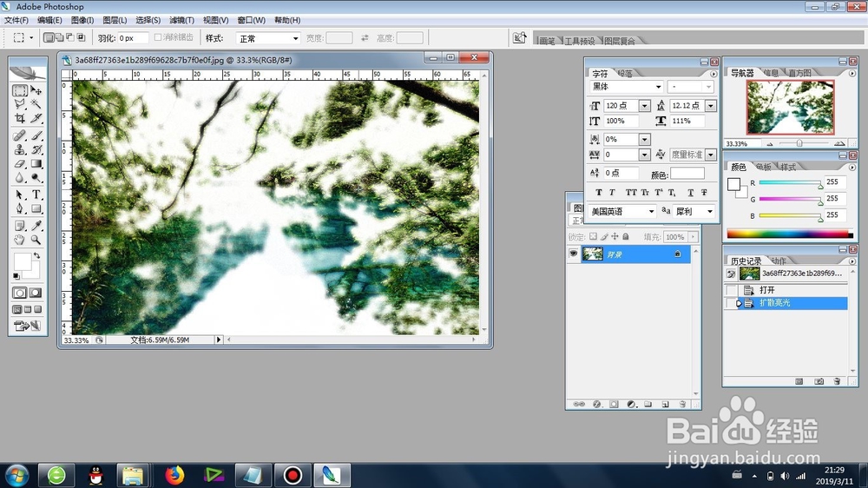Open the font size 120 点 dropdown
868x488 pixels.
(644, 106)
